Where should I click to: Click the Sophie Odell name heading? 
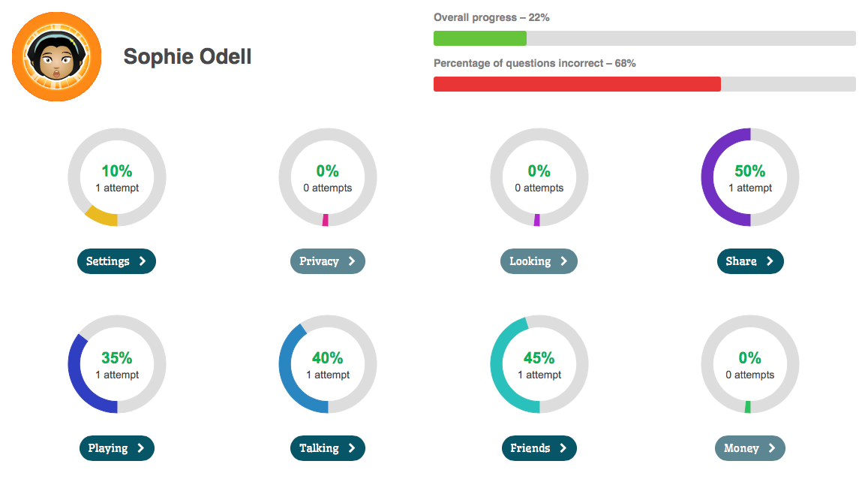[x=187, y=56]
